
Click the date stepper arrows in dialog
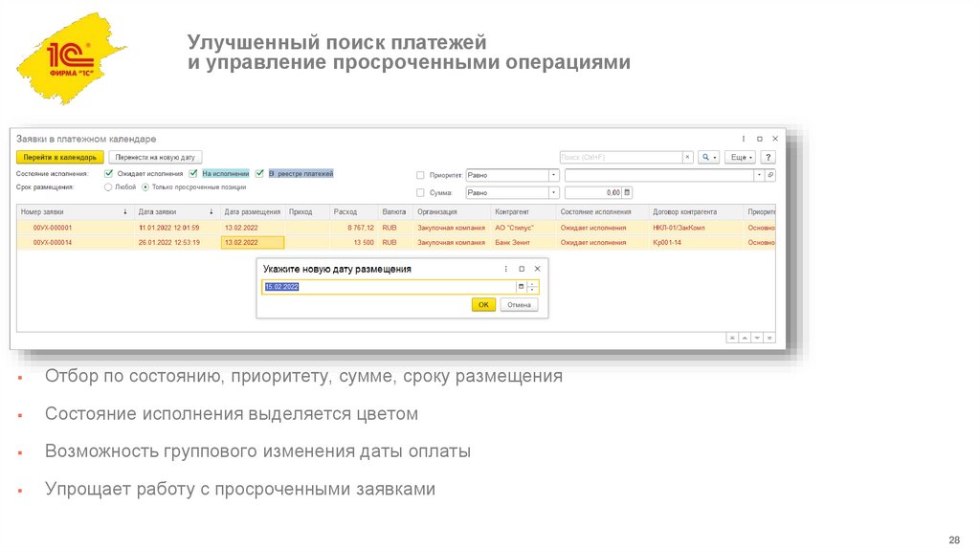click(x=532, y=287)
